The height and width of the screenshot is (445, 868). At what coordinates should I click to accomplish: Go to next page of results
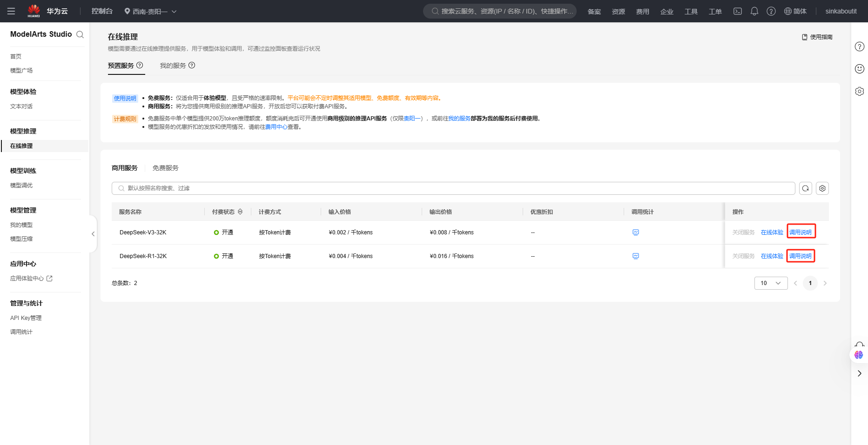tap(825, 283)
